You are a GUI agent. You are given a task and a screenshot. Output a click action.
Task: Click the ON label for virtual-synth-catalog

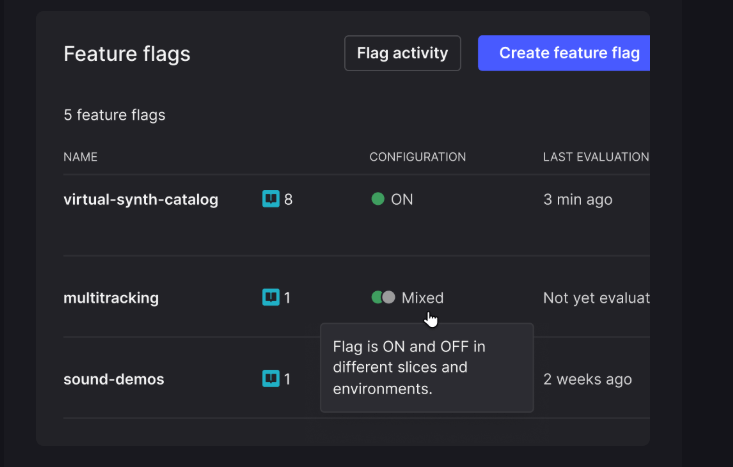coord(402,199)
